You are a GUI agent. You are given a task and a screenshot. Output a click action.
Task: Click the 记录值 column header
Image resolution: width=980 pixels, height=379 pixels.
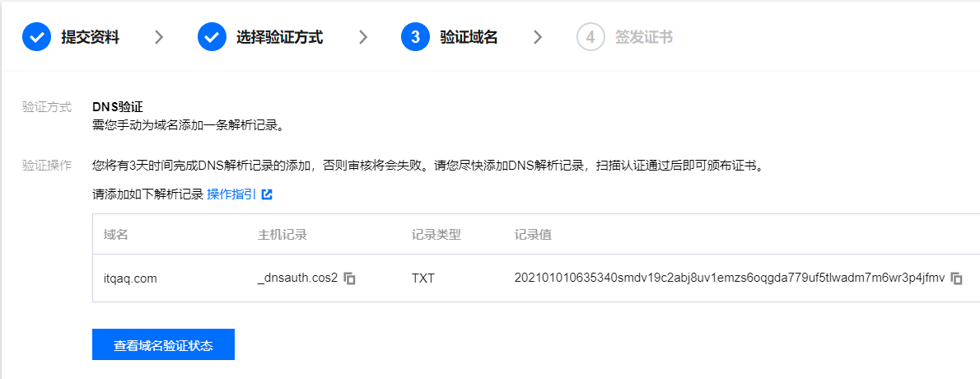pos(533,235)
